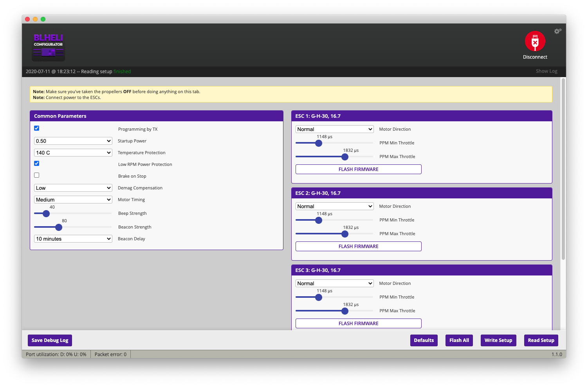Click the version number 1.1.0
Screen dimensions: 588x387
click(557, 355)
